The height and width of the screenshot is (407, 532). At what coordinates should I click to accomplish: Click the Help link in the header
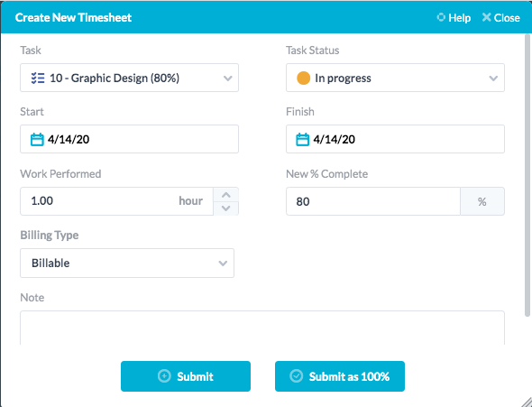coord(454,18)
